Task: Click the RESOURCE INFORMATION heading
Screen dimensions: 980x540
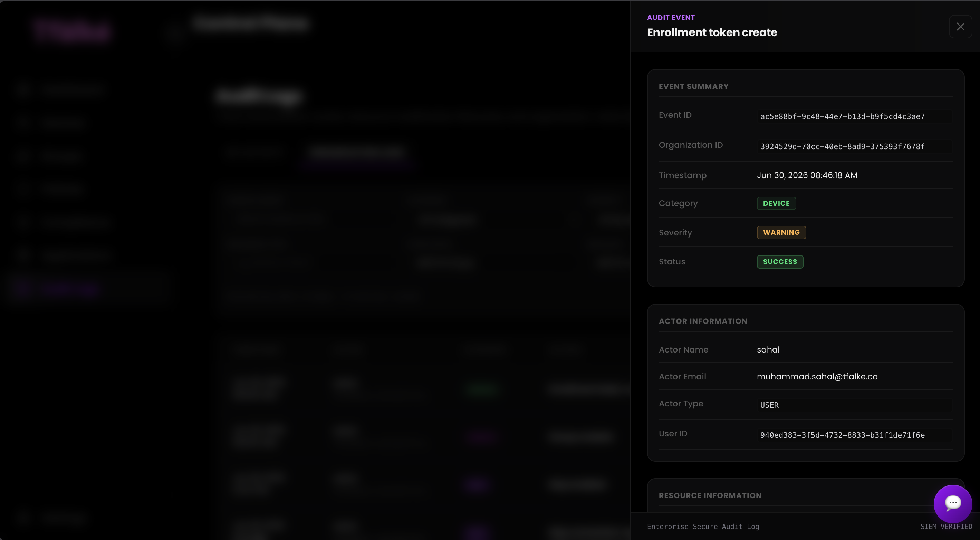Action: [710, 495]
